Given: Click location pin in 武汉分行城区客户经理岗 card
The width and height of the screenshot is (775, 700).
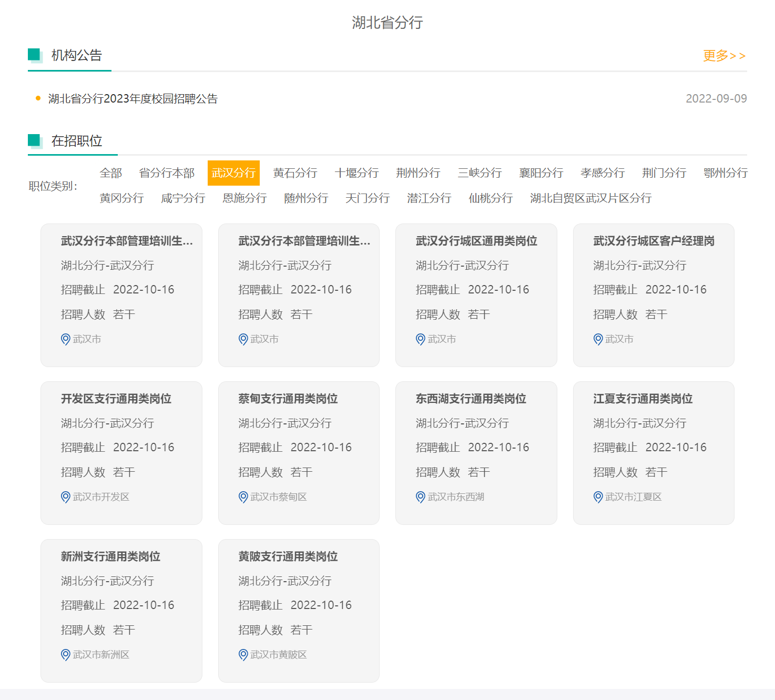Looking at the screenshot, I should [x=598, y=339].
